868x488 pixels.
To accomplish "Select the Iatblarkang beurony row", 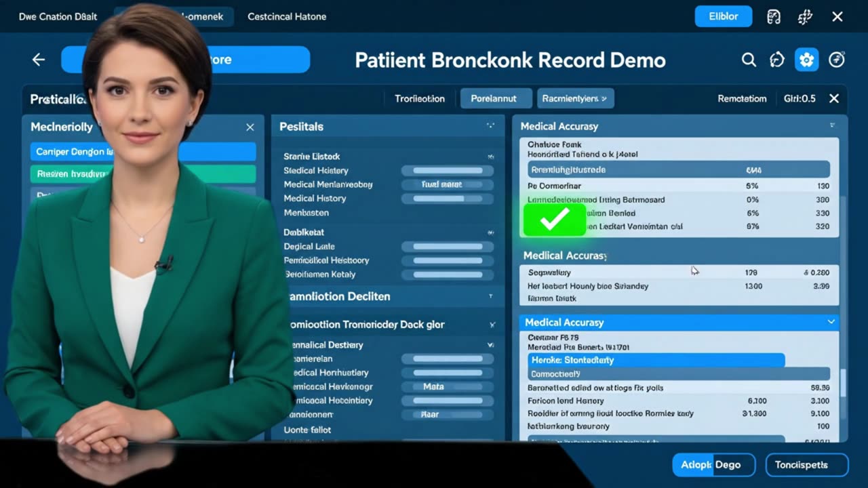I will pyautogui.click(x=678, y=426).
